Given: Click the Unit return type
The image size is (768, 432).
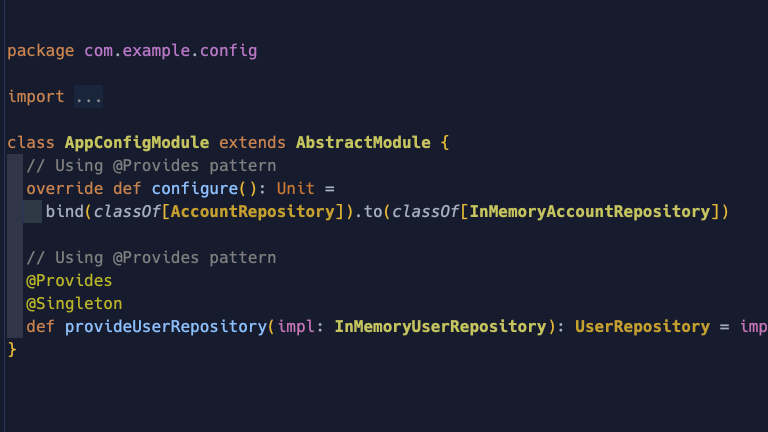Looking at the screenshot, I should coord(295,189).
